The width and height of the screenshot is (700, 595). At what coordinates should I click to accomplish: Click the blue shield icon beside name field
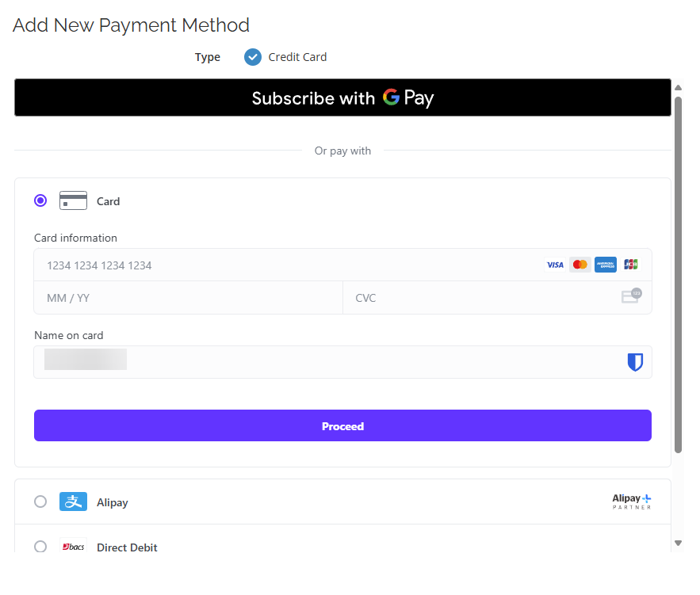tap(634, 360)
